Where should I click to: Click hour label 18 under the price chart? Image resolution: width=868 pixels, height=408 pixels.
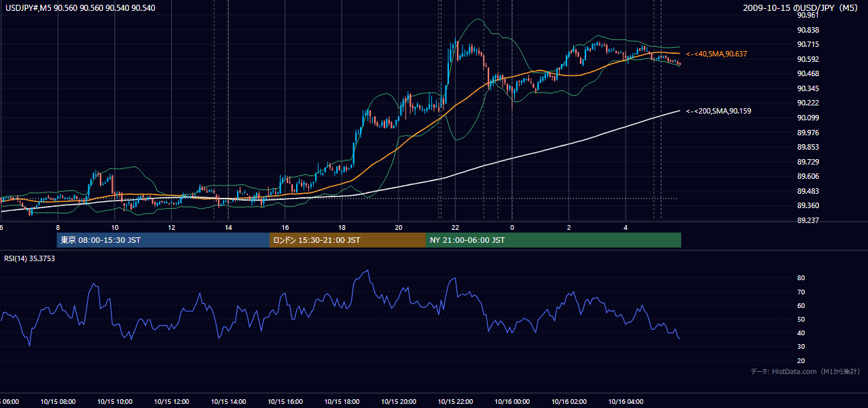coord(342,228)
